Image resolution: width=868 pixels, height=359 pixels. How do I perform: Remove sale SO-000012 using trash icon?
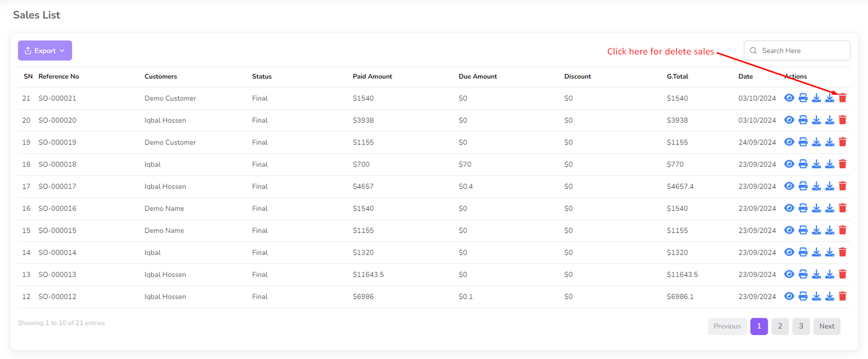click(x=843, y=297)
